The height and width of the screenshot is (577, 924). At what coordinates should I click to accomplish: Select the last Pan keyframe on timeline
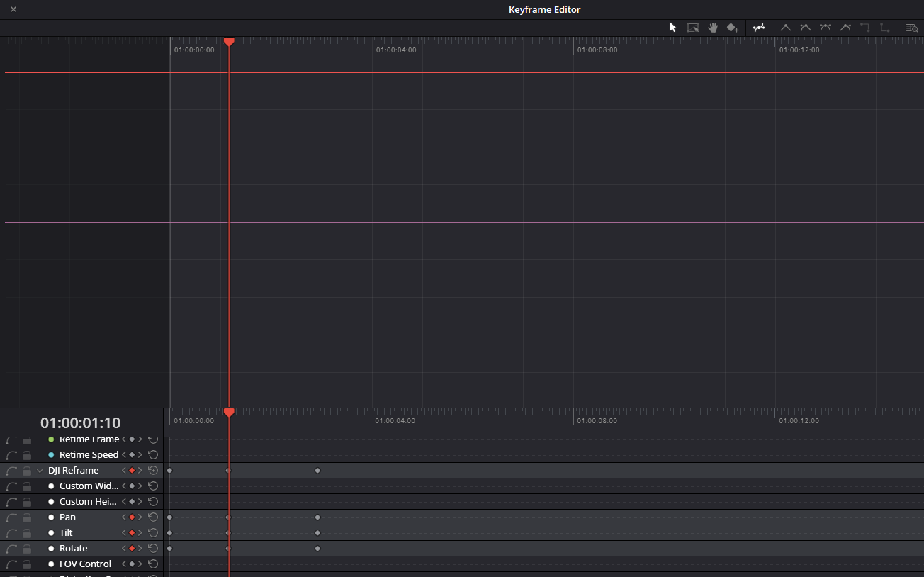[317, 517]
